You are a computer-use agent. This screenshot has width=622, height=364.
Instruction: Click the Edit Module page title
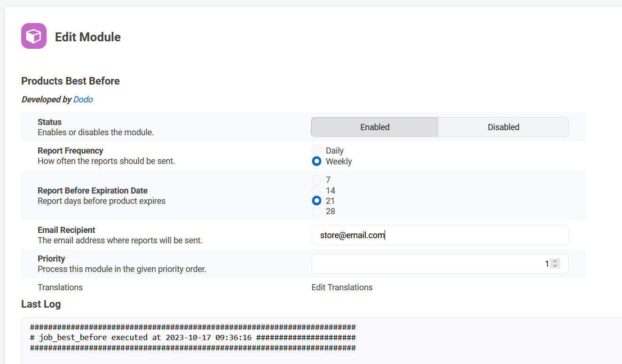click(x=88, y=37)
